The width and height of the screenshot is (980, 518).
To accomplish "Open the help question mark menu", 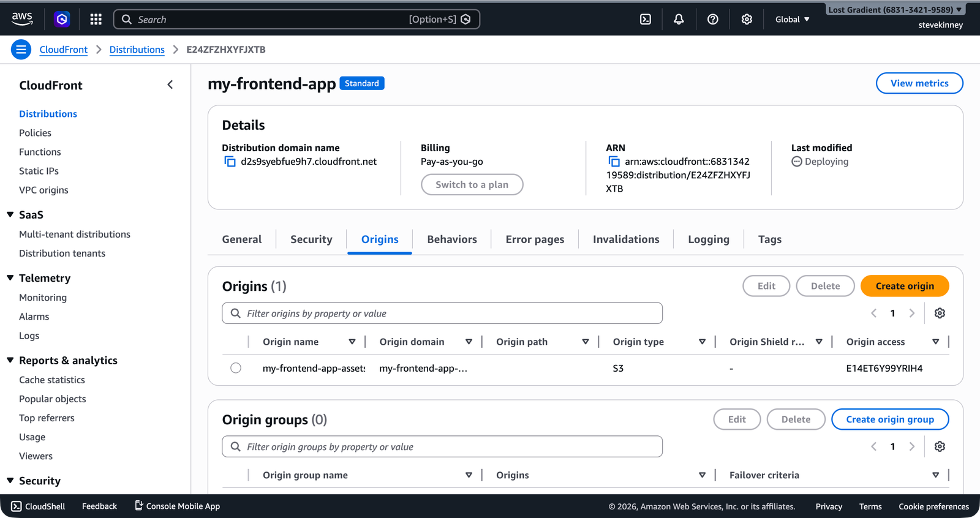I will pos(712,20).
